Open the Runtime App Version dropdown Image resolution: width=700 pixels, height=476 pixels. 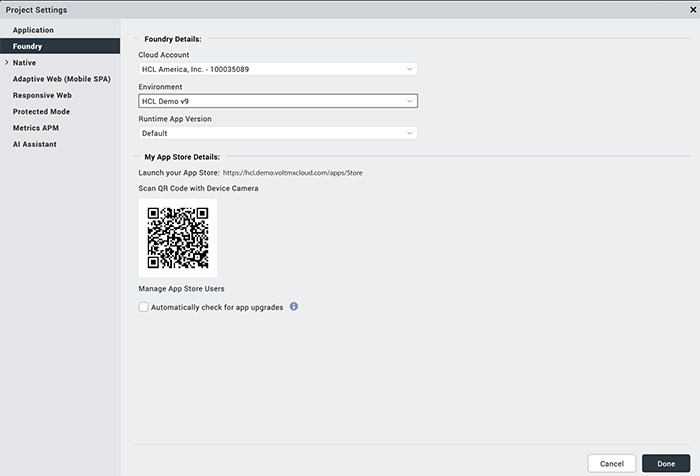coord(277,133)
